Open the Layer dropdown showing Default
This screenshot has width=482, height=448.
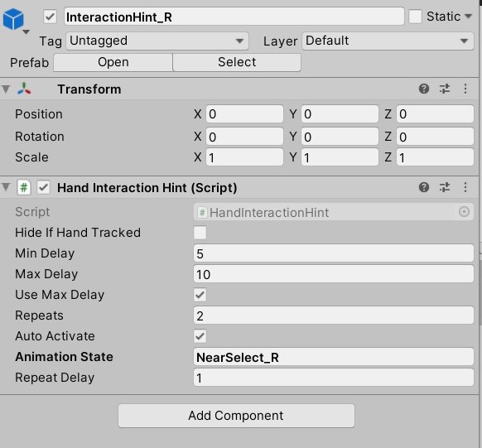pyautogui.click(x=388, y=41)
